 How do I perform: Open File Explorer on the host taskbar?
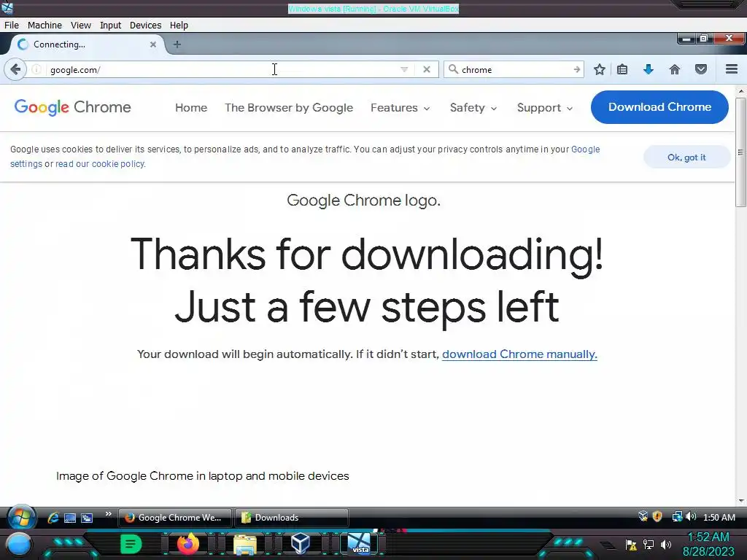pyautogui.click(x=245, y=544)
